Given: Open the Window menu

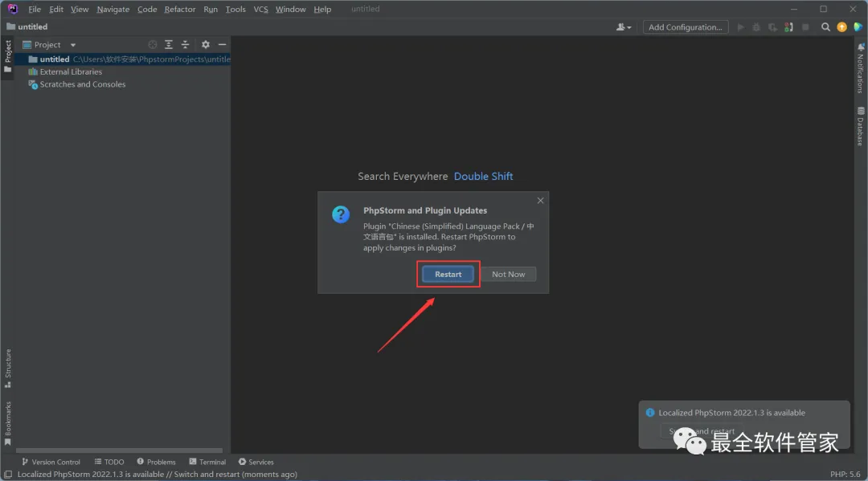Looking at the screenshot, I should click(290, 10).
